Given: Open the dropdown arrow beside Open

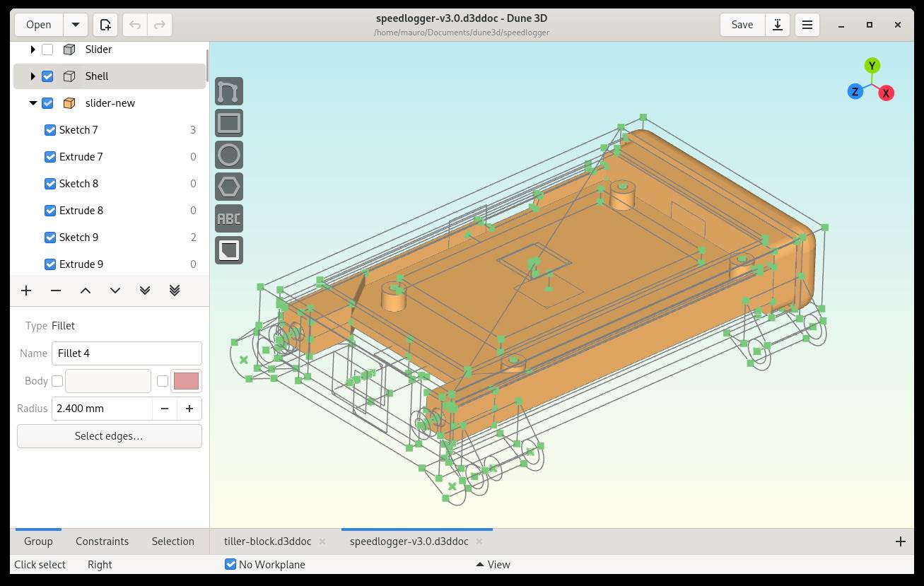Looking at the screenshot, I should point(76,25).
